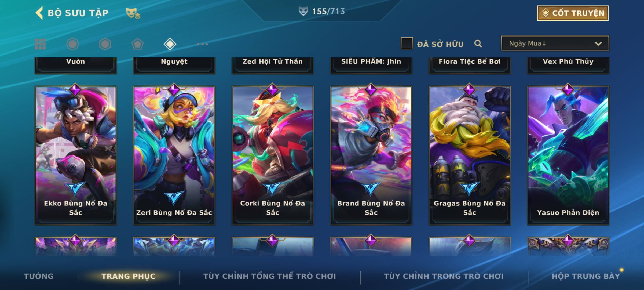
Task: Click the magnifier search icon
Action: coord(478,44)
